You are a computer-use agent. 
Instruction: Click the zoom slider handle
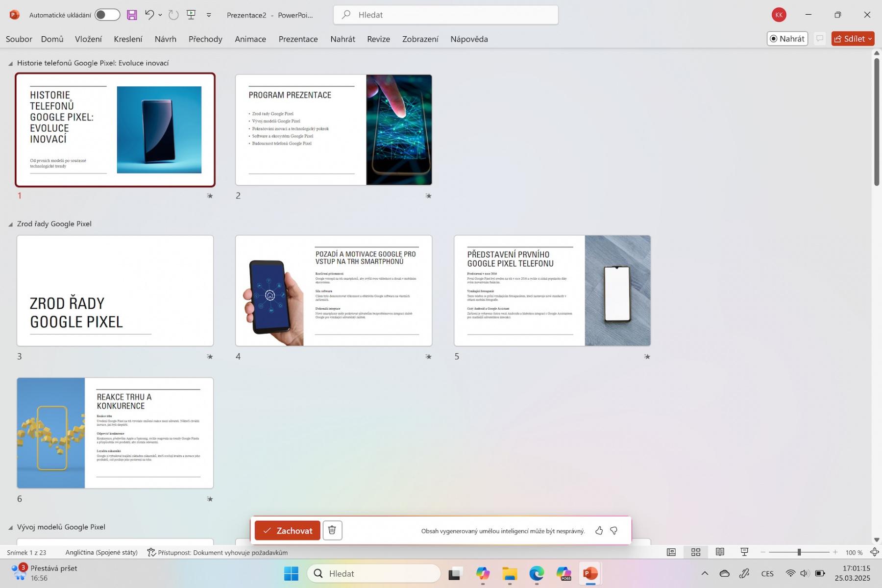[799, 552]
